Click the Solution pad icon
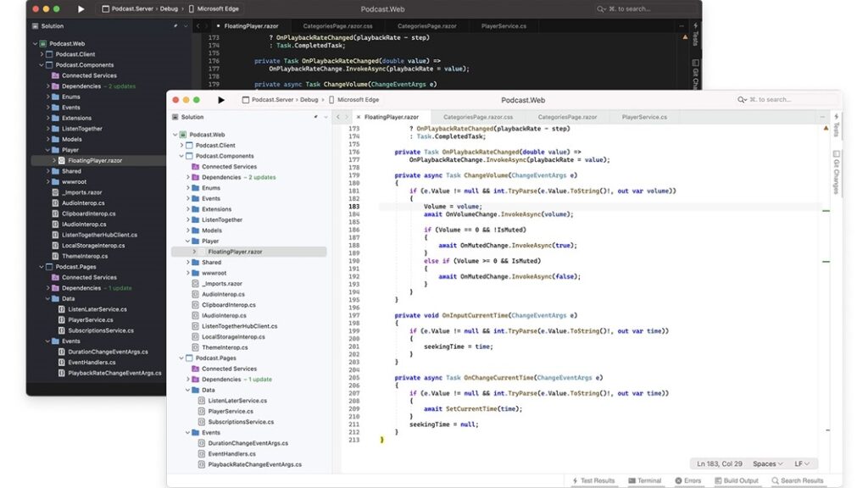This screenshot has height=488, width=868. [x=176, y=116]
